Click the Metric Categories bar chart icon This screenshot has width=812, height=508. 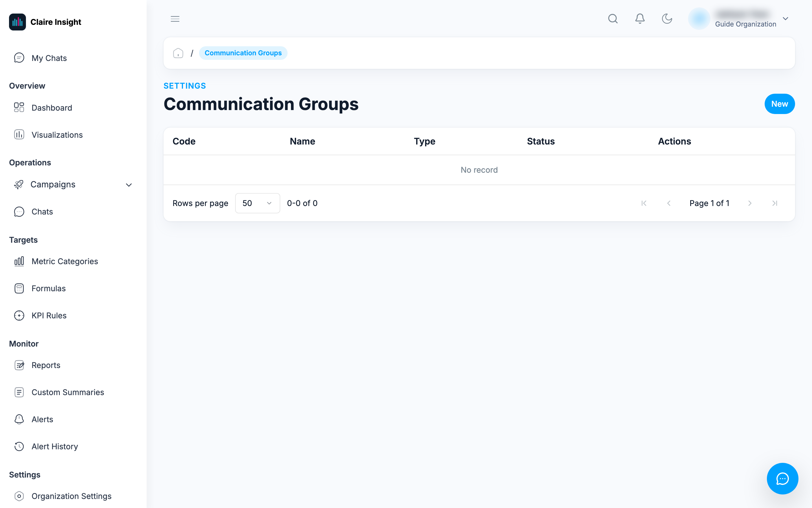pyautogui.click(x=19, y=261)
